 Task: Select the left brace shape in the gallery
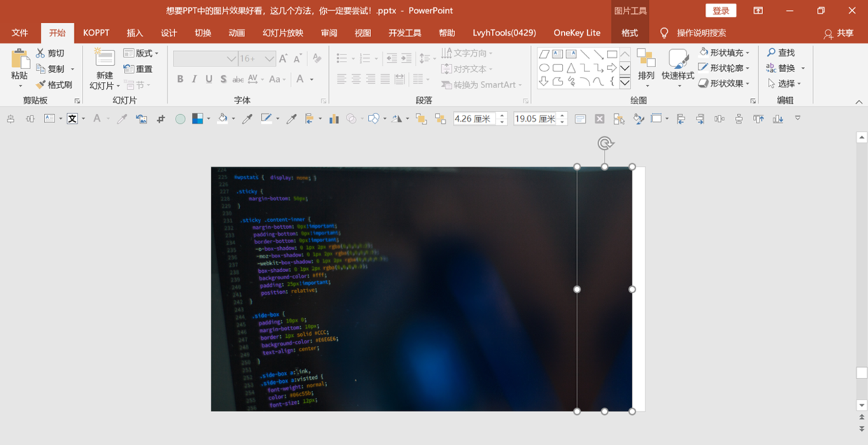612,81
